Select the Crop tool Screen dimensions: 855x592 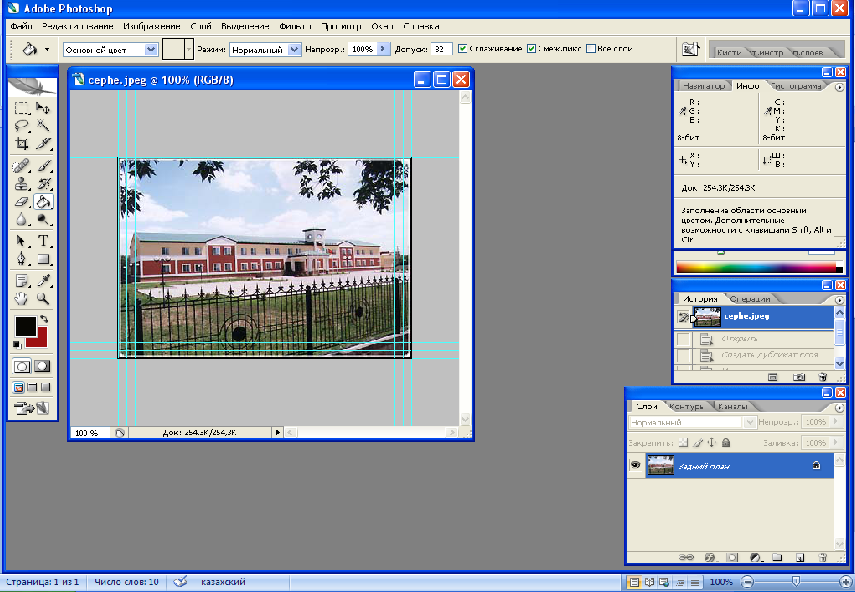(x=22, y=143)
